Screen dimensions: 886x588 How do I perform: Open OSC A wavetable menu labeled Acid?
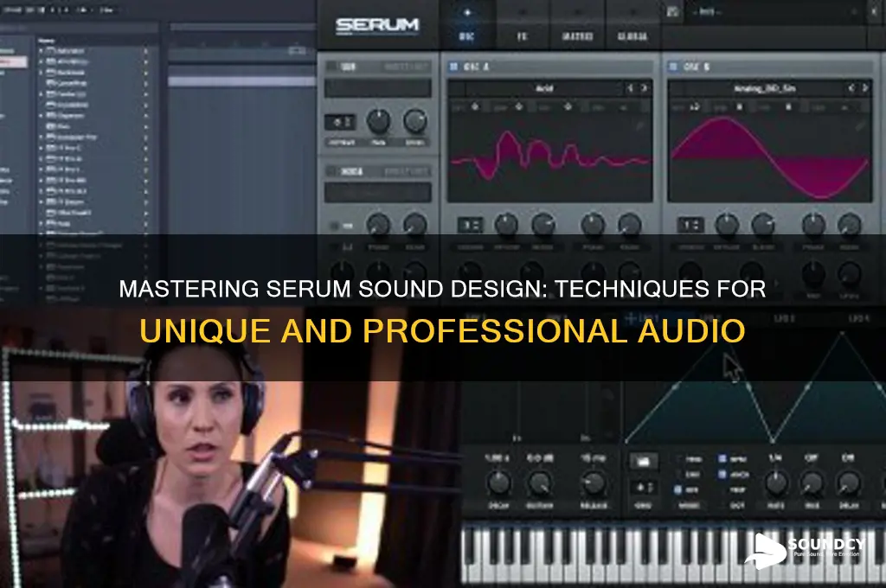click(x=544, y=88)
